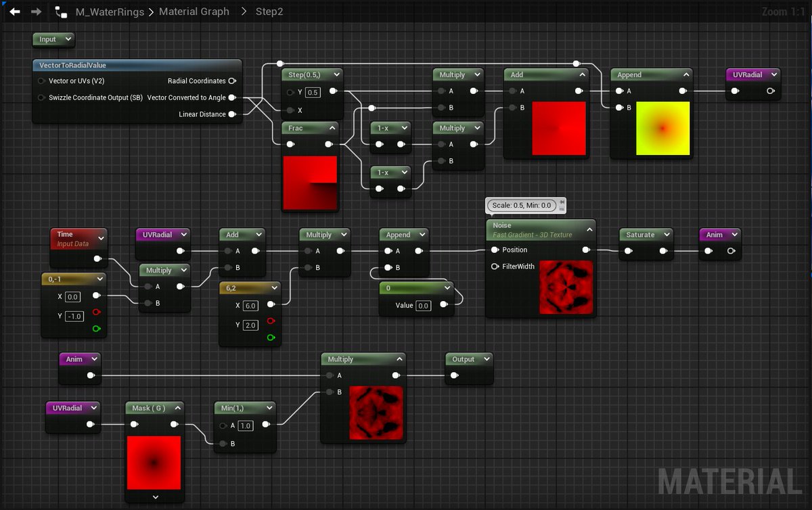812x510 pixels.
Task: Click the green output pin on the 6,2 node
Action: tap(271, 338)
